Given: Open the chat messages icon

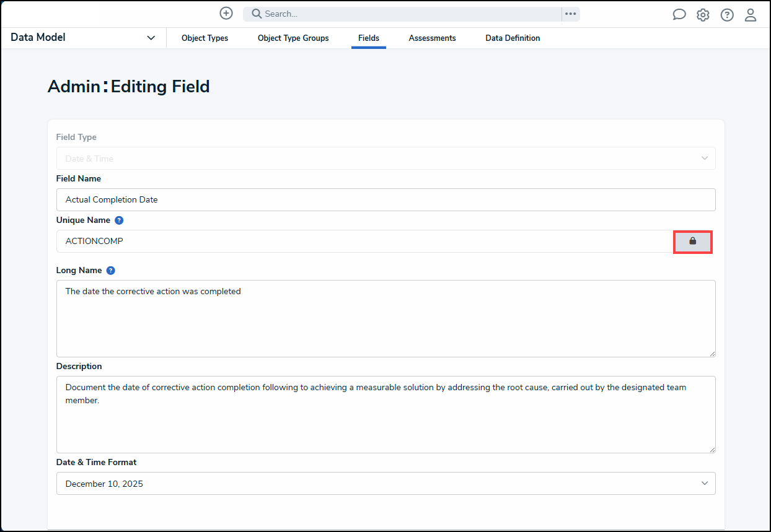Looking at the screenshot, I should click(x=679, y=15).
